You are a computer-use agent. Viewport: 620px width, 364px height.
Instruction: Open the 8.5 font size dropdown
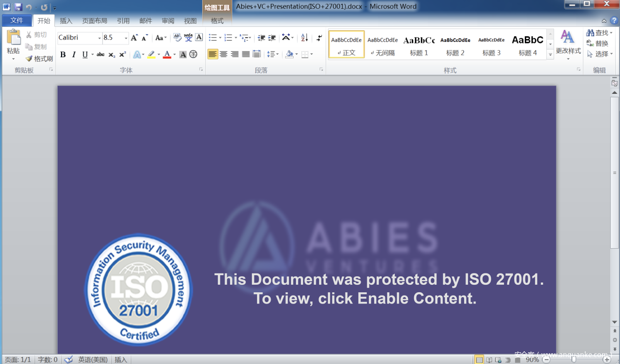click(x=126, y=38)
